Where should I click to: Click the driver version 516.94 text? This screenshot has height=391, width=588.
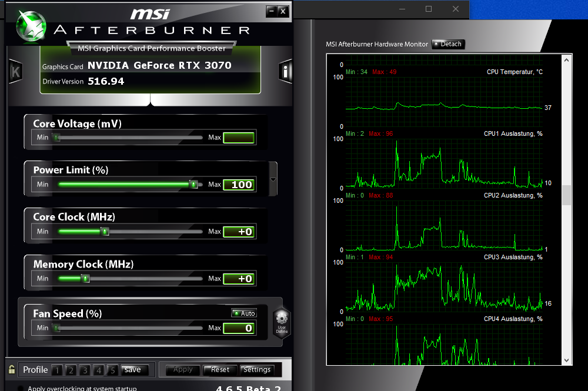pyautogui.click(x=106, y=81)
